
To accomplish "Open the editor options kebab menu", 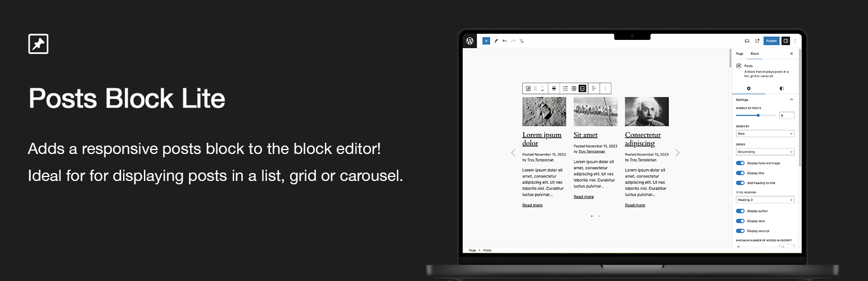I will coord(795,41).
